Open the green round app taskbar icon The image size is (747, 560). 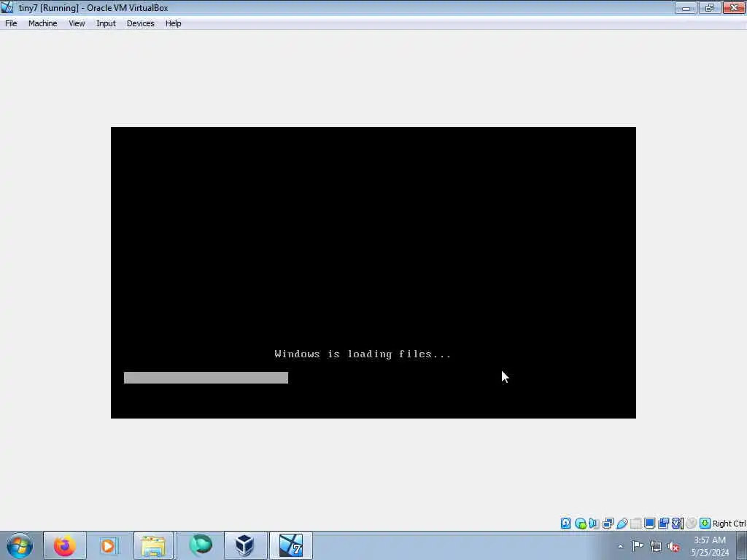[201, 545]
